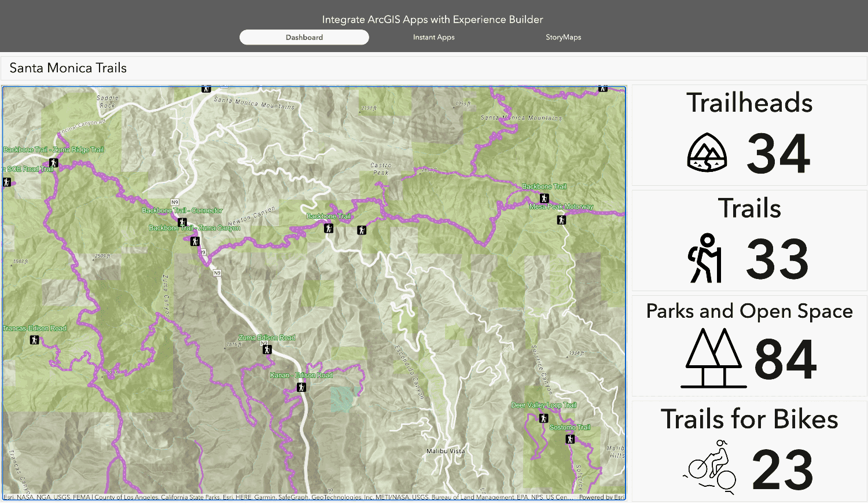Click the Backbone Trail - Connector trailhead icon
This screenshot has height=503, width=868.
(182, 222)
